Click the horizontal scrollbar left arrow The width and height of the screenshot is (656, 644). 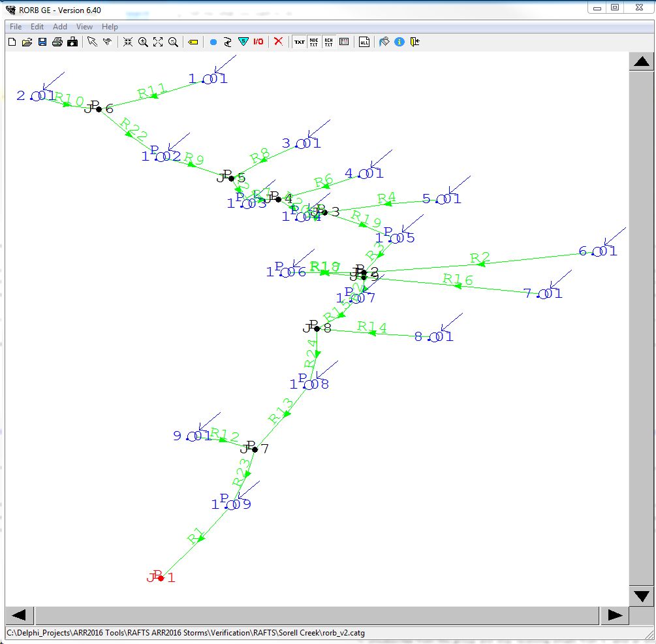pyautogui.click(x=19, y=615)
